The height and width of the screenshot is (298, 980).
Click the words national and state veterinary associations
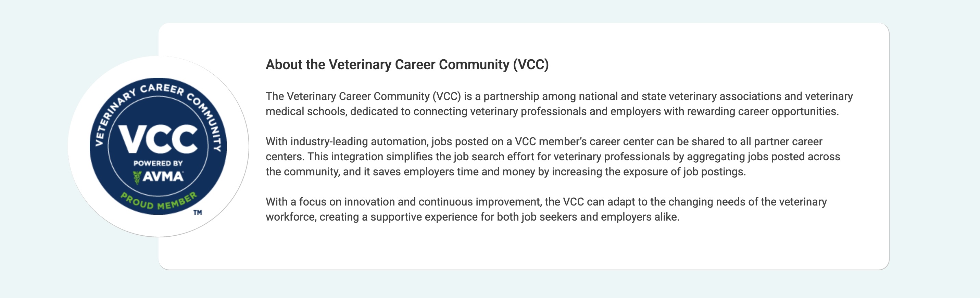pos(680,96)
